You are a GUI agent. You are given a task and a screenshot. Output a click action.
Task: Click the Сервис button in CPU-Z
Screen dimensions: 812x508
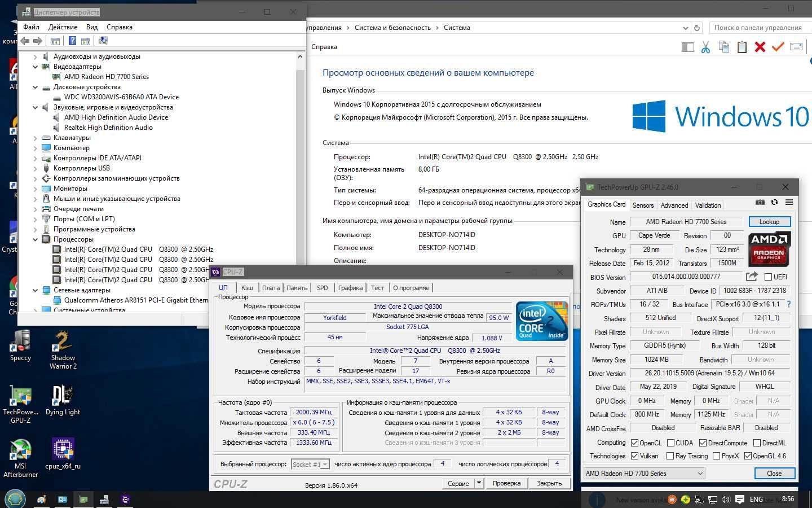(458, 483)
